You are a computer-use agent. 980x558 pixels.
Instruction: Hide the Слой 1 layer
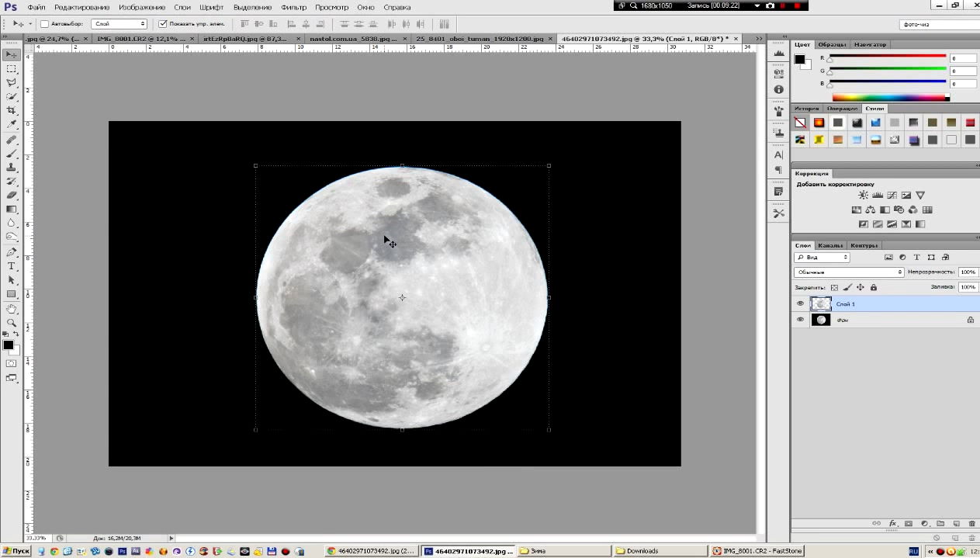tap(800, 303)
